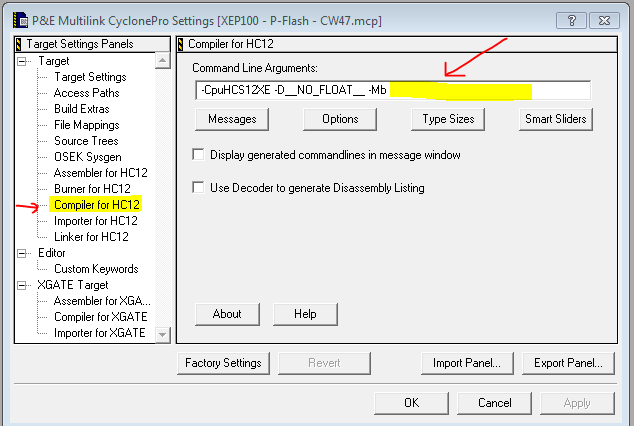Collapse the XGATE Target tree node
Viewport: 634px width, 426px height.
pyautogui.click(x=22, y=285)
